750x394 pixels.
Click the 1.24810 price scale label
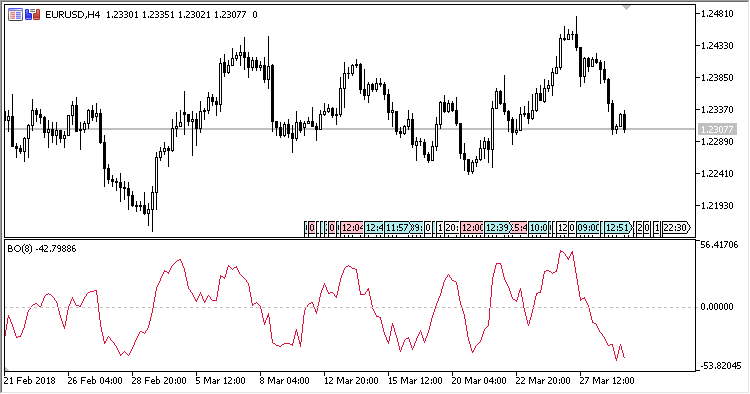pos(717,14)
